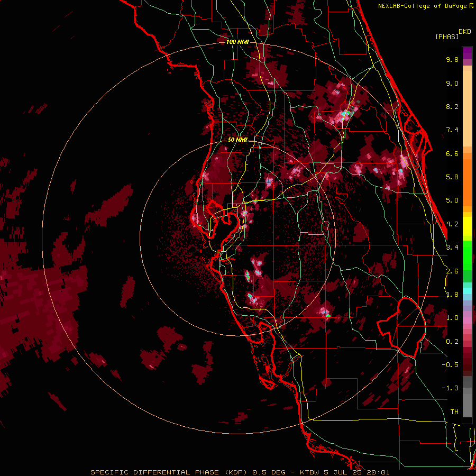Click the 50 NMI range ring label

point(237,140)
